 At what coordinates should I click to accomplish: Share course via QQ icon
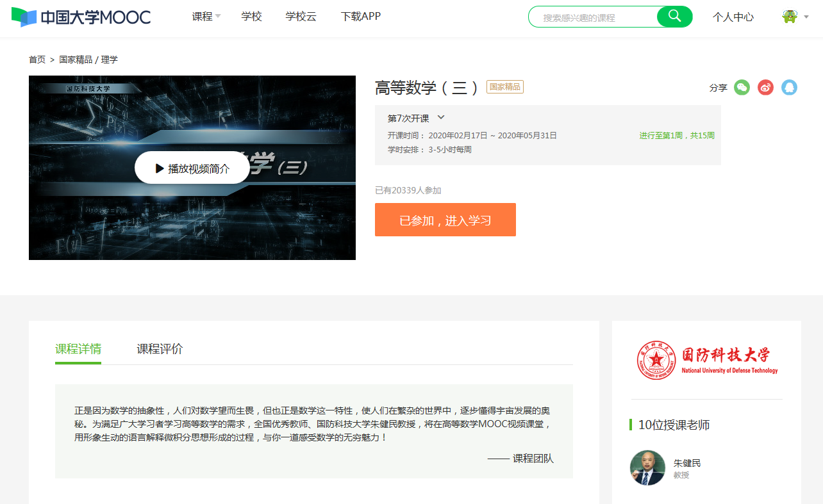[789, 88]
